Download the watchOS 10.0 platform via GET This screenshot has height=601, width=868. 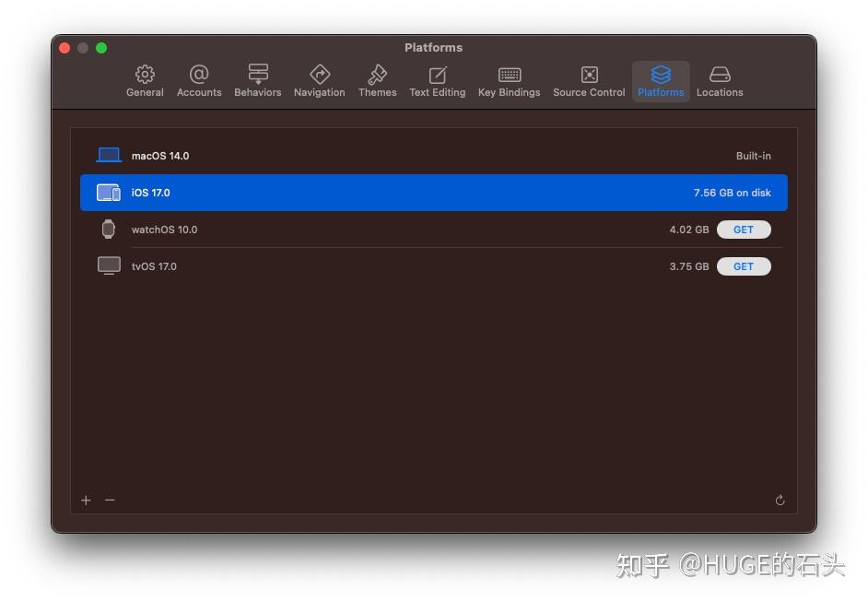[744, 230]
